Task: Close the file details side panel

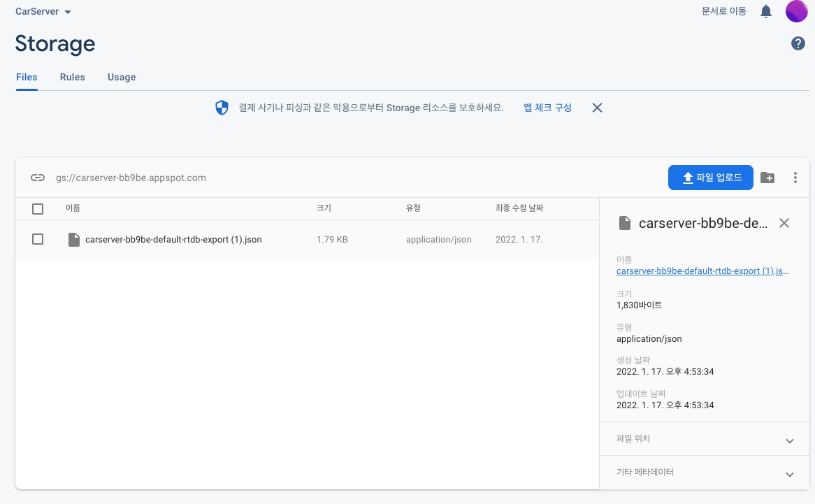Action: pyautogui.click(x=784, y=223)
